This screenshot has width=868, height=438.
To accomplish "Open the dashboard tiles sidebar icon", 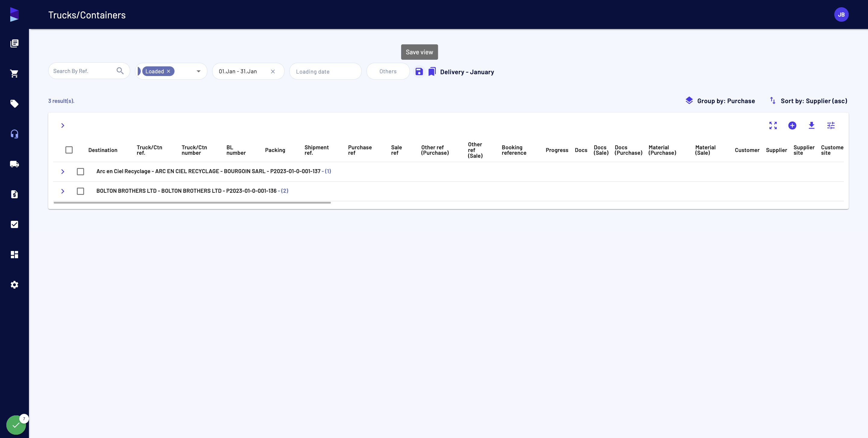I will (14, 255).
